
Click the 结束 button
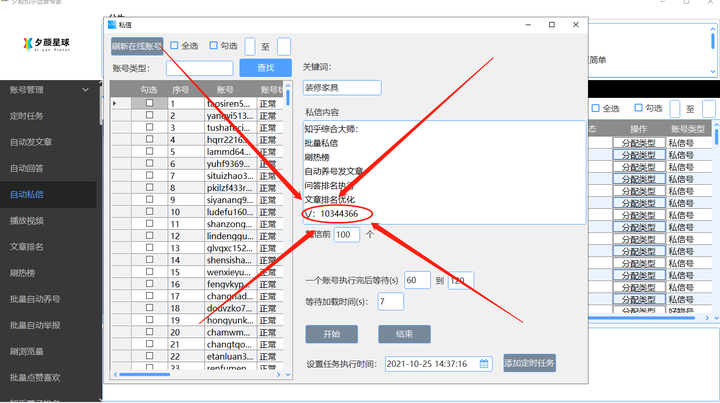tap(405, 334)
